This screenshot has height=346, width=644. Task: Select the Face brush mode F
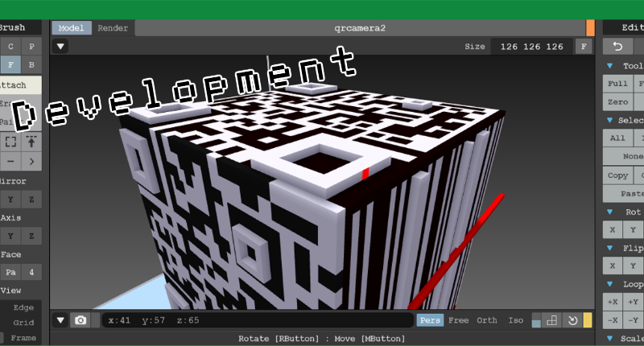(10, 65)
